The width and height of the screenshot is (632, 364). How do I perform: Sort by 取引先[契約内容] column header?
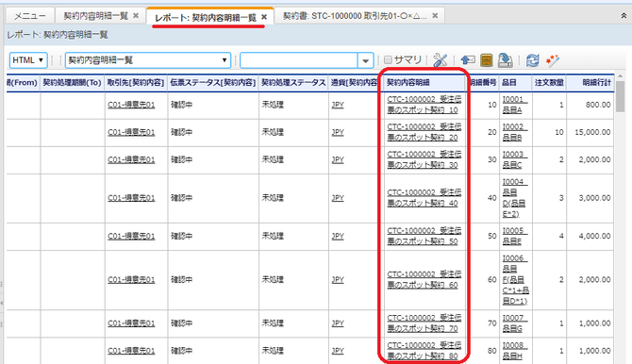click(x=136, y=83)
